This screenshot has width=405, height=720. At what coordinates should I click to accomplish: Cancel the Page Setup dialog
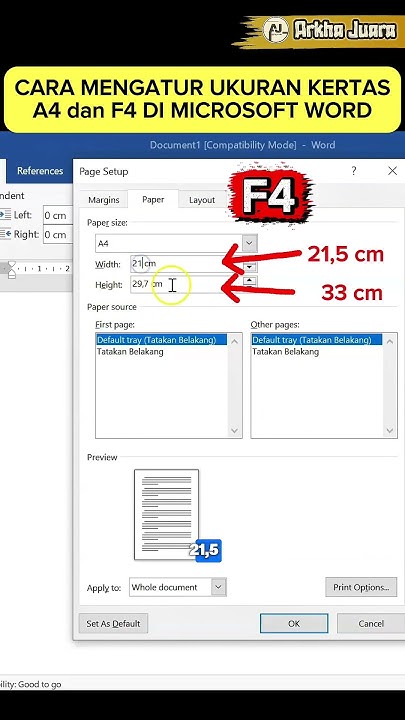[371, 624]
